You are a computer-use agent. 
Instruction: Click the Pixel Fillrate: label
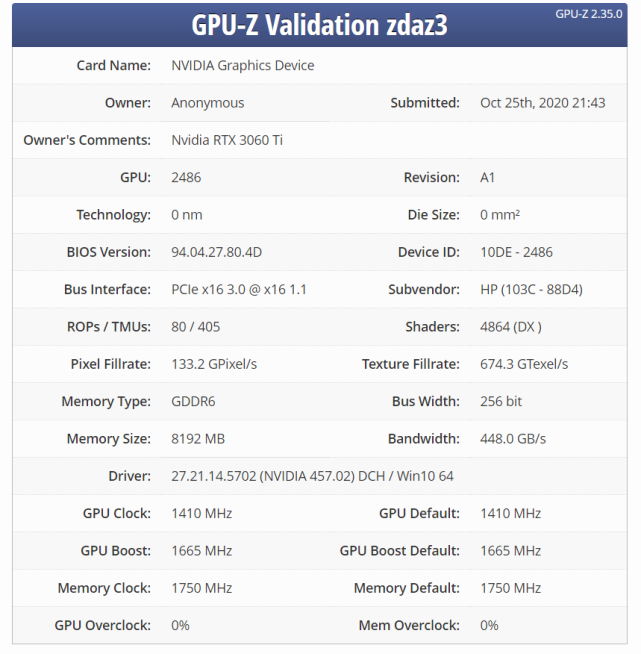point(111,364)
